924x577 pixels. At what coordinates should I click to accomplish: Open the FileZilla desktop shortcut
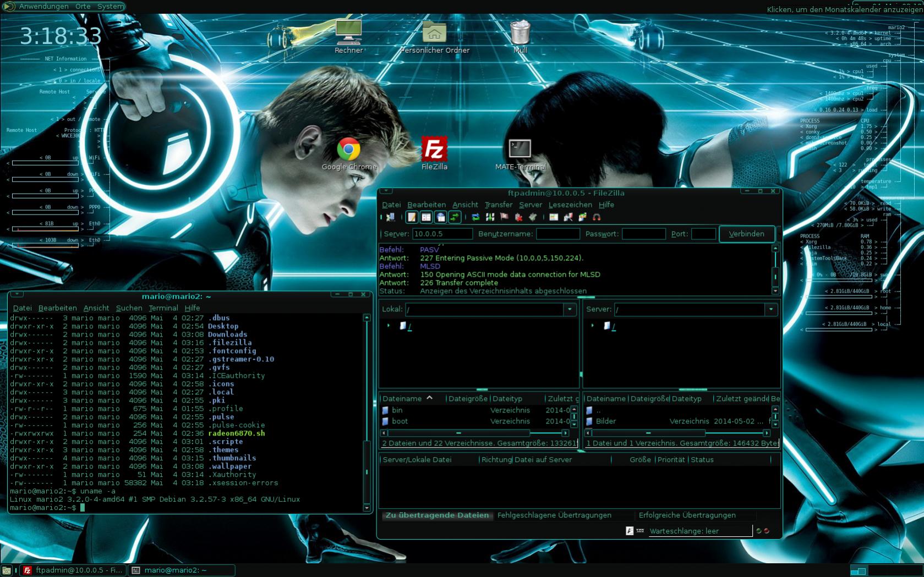(434, 154)
